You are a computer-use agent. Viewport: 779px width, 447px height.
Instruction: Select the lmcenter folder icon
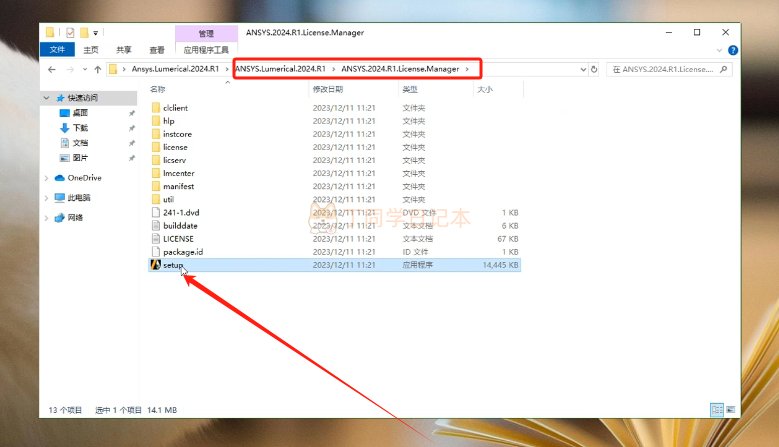(156, 173)
